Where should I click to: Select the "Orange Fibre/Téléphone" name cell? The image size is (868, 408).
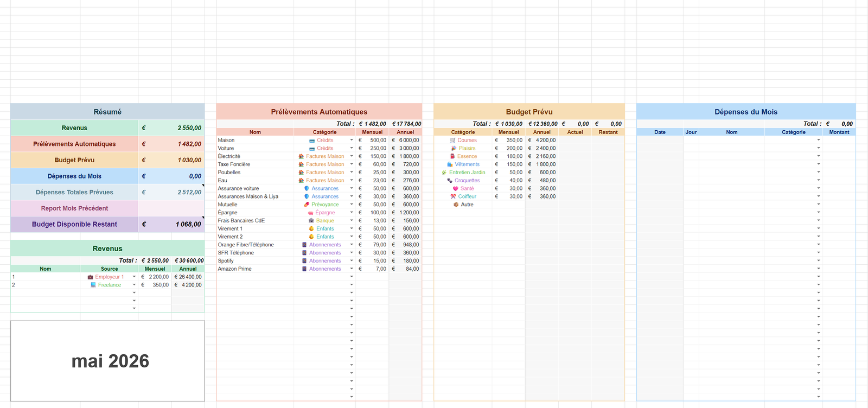coord(255,245)
